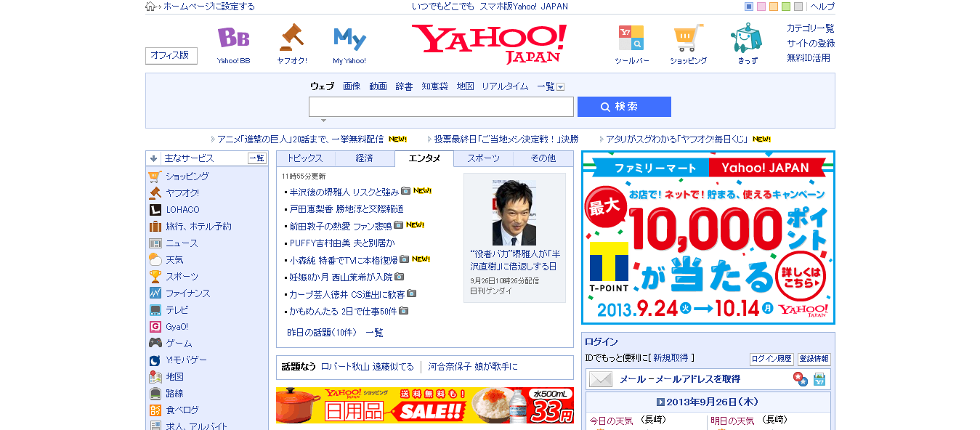Click the 食べログ icon

click(x=155, y=410)
